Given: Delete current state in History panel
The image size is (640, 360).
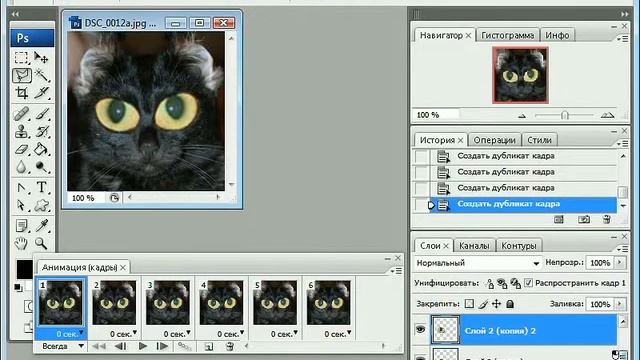Looking at the screenshot, I should [607, 220].
